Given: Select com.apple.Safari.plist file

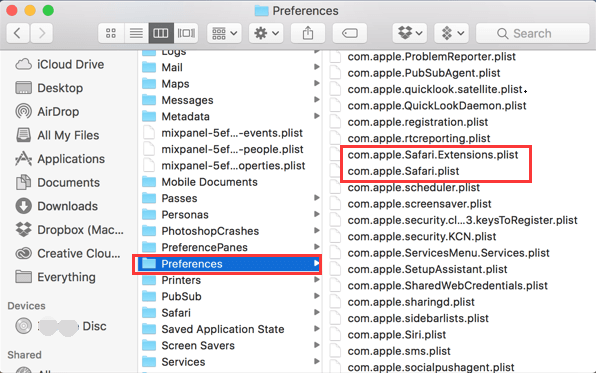Looking at the screenshot, I should pos(403,171).
